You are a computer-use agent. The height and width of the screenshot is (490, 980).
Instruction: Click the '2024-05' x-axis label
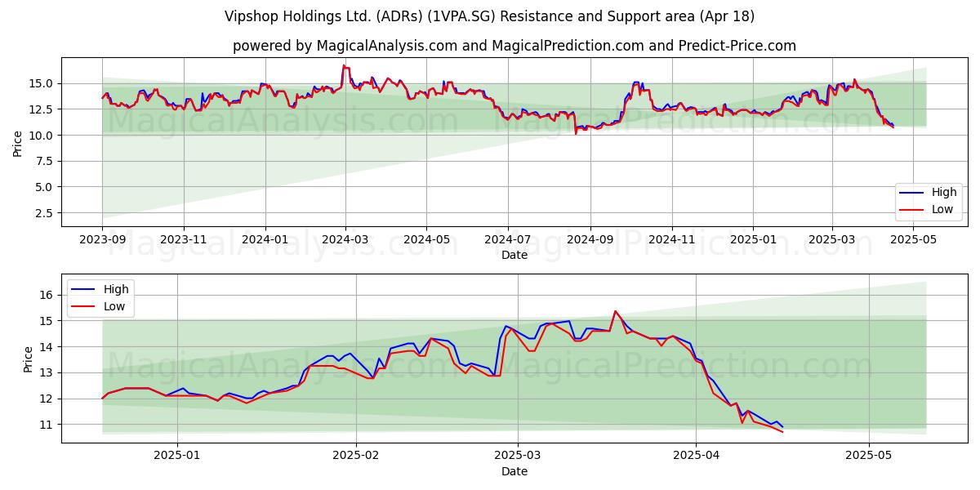(425, 240)
